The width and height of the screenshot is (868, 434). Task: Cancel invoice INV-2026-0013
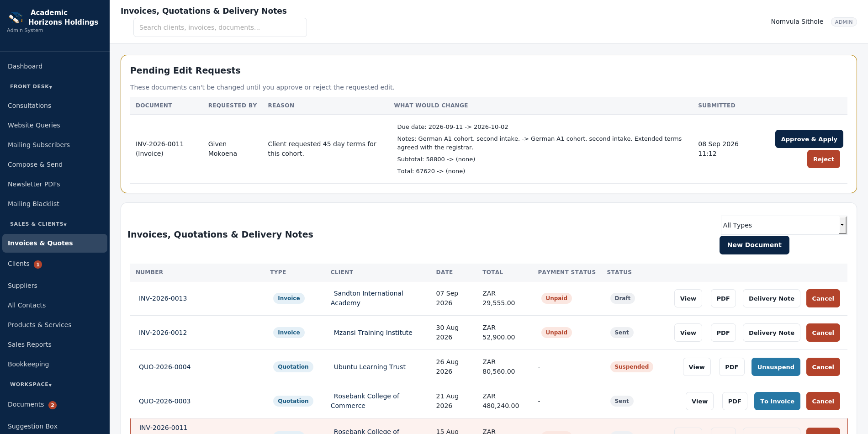pyautogui.click(x=823, y=298)
